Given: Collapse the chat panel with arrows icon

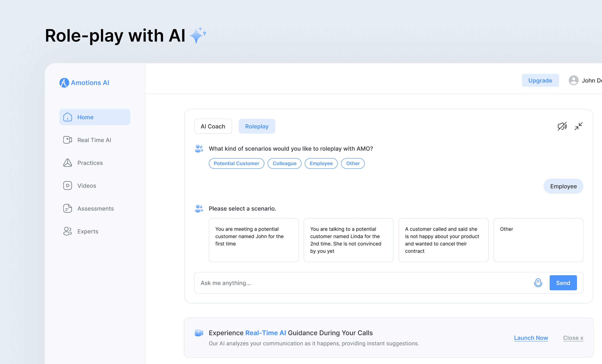Looking at the screenshot, I should tap(578, 126).
